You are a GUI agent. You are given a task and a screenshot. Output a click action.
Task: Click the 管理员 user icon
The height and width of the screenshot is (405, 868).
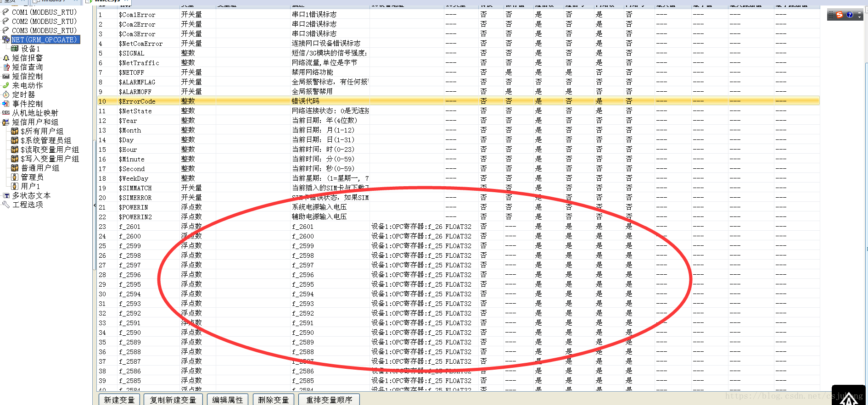coord(15,177)
